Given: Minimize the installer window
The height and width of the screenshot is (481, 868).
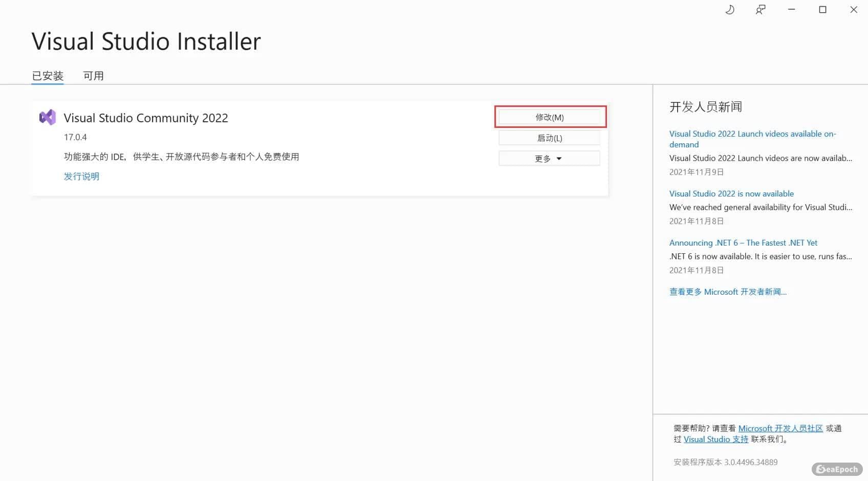Looking at the screenshot, I should point(791,10).
